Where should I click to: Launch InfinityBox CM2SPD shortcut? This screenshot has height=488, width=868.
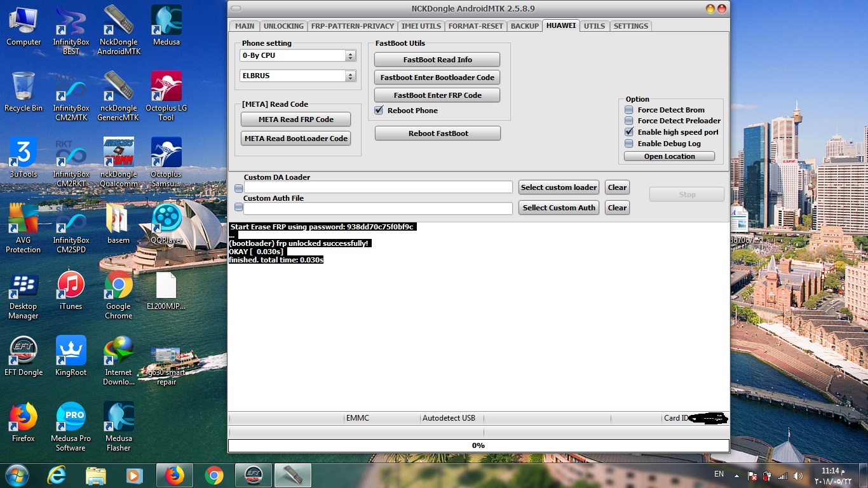(x=71, y=228)
